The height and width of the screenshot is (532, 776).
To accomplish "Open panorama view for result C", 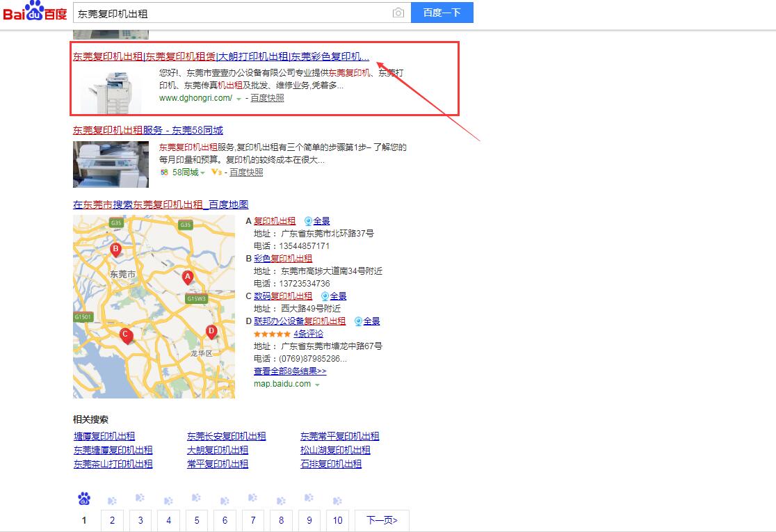I will point(334,296).
